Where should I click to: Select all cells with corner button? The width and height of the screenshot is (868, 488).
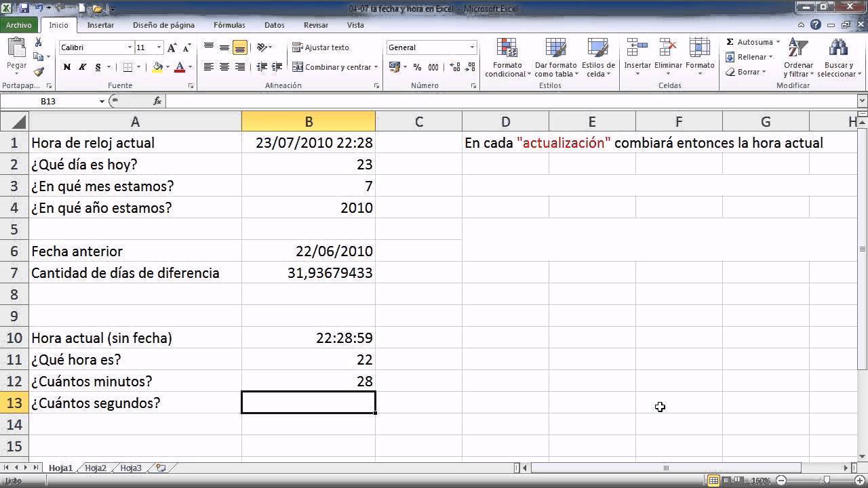tap(14, 122)
